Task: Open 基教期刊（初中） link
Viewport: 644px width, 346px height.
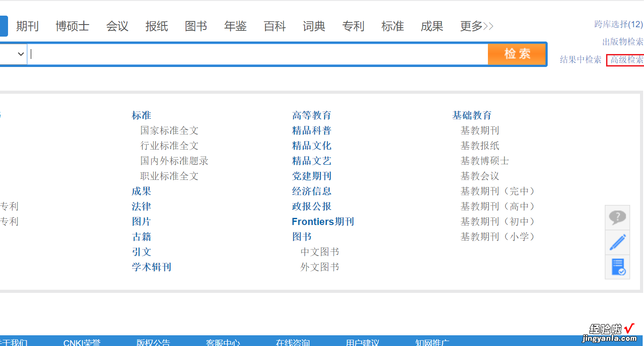Action: pyautogui.click(x=499, y=221)
